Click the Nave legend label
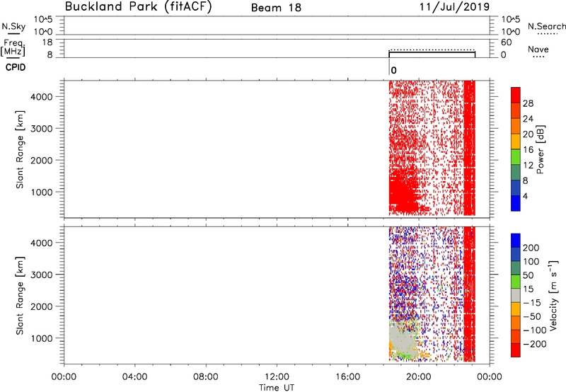The height and width of the screenshot is (392, 566). 538,49
